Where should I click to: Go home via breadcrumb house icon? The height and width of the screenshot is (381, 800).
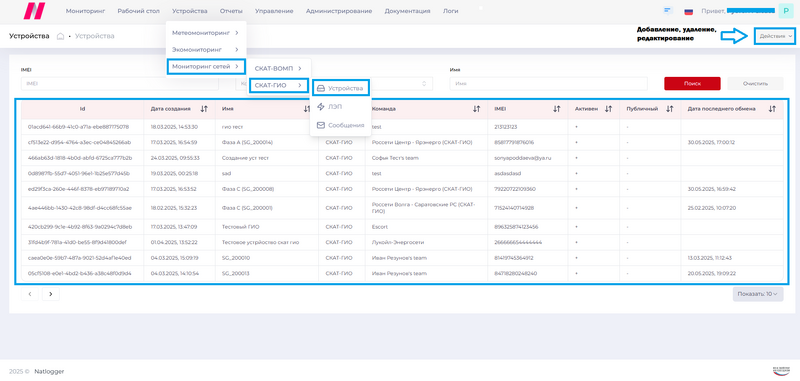click(60, 36)
